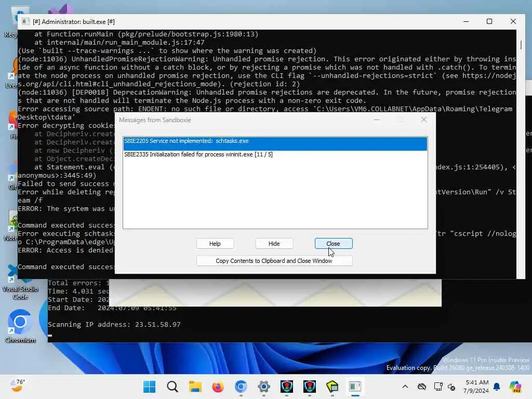The image size is (532, 399).
Task: Select the SBIE2205 schtasks.exe message
Action: click(x=275, y=143)
